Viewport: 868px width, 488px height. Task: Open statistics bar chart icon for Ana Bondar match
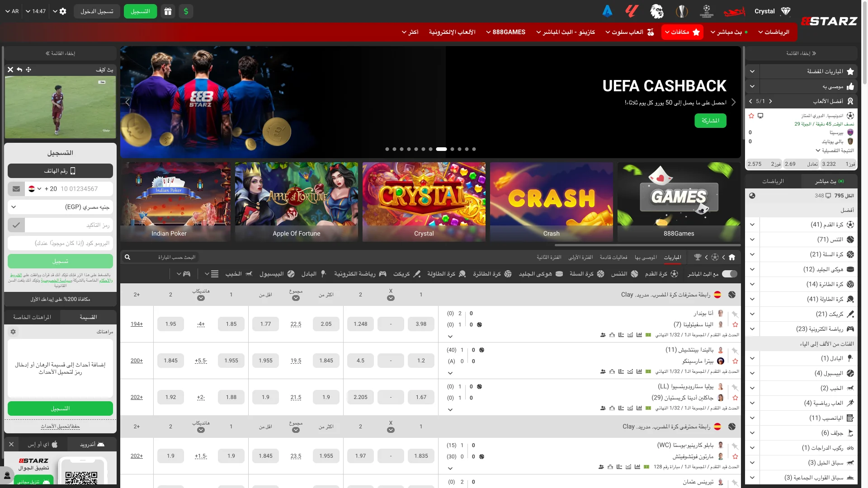[x=639, y=335]
